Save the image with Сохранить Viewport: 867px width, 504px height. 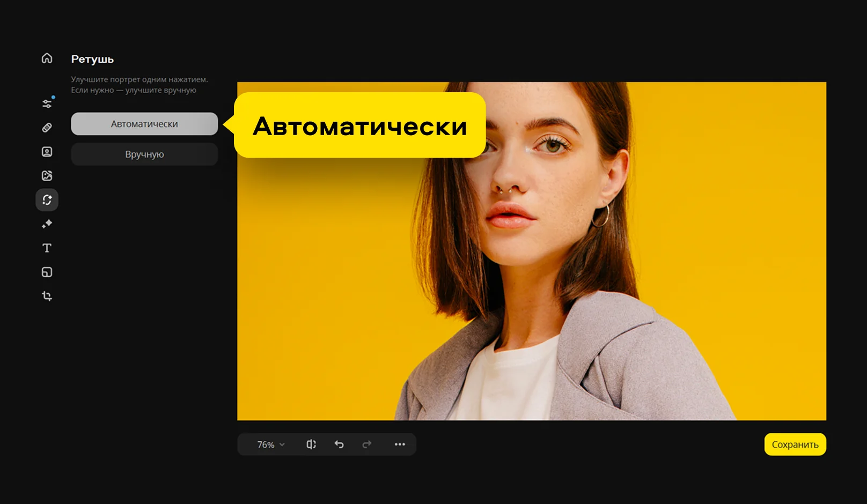coord(795,444)
